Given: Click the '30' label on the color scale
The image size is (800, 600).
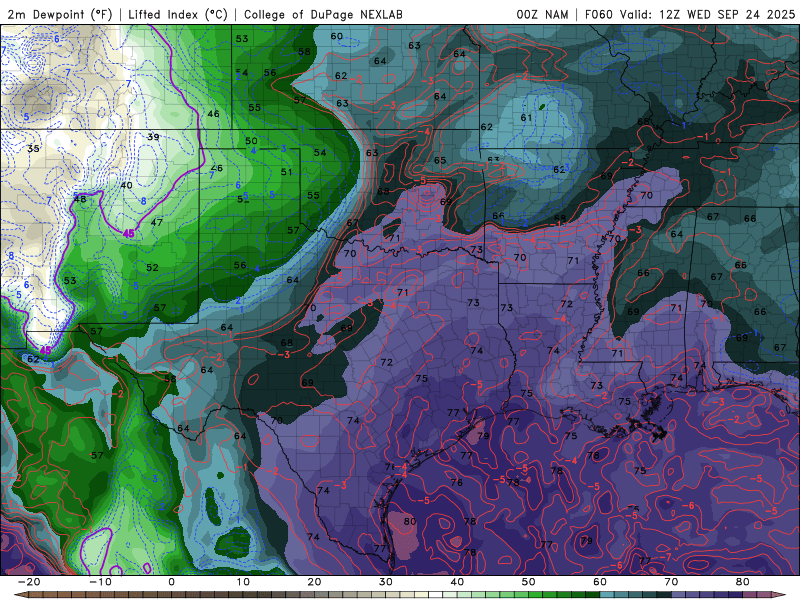Looking at the screenshot, I should (386, 582).
